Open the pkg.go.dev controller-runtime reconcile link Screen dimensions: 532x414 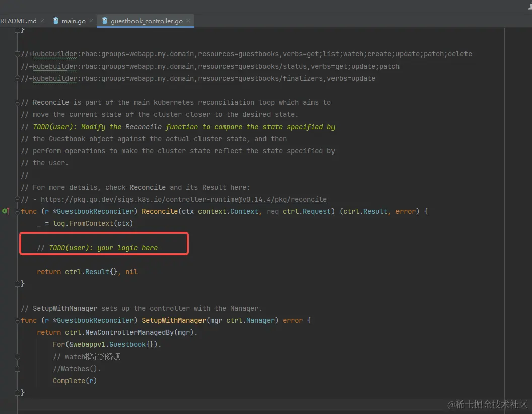tap(183, 199)
